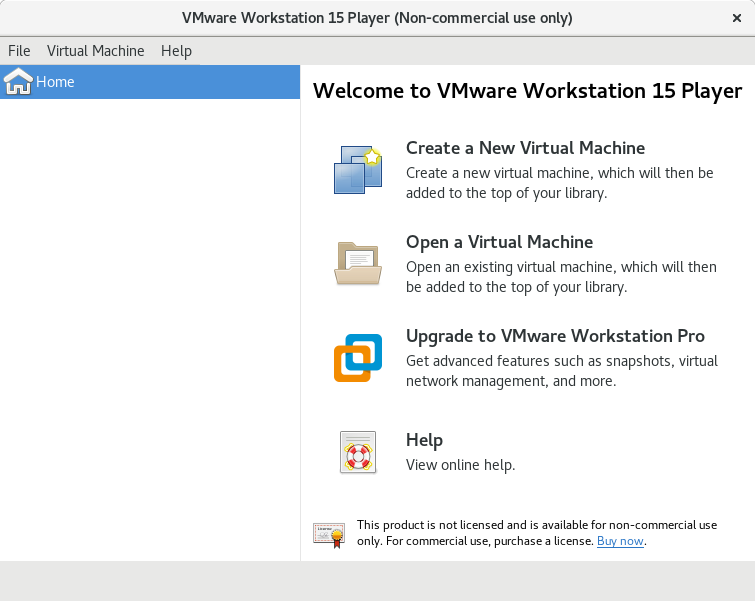This screenshot has width=755, height=601.
Task: Click Upgrade to VMware Workstation Pro heading
Action: (555, 336)
